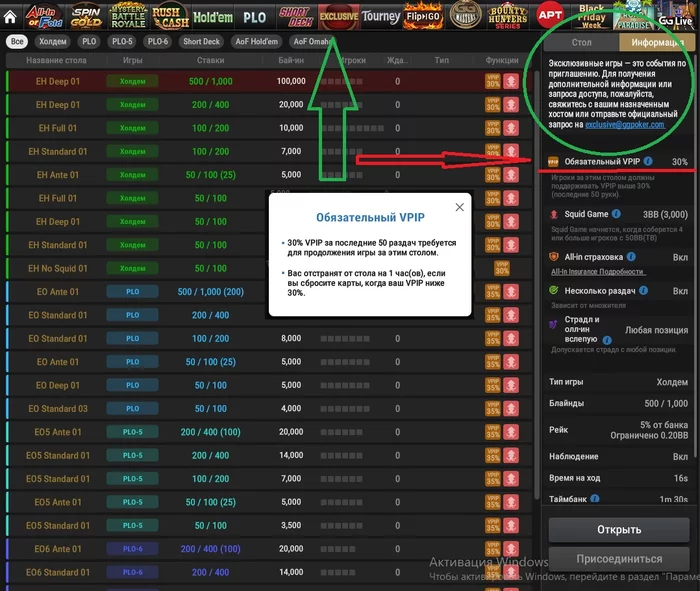The image size is (700, 591).
Task: Switch to the Стол tab
Action: click(581, 42)
